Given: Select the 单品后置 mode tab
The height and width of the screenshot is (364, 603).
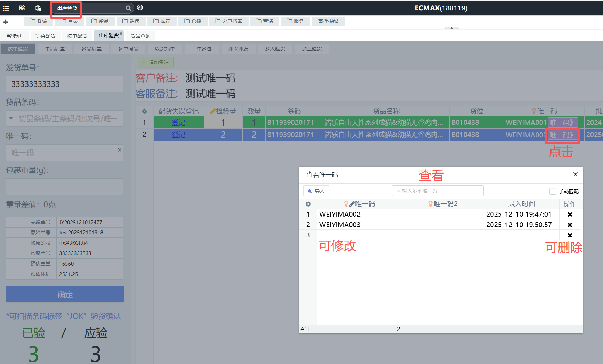Looking at the screenshot, I should coord(55,49).
